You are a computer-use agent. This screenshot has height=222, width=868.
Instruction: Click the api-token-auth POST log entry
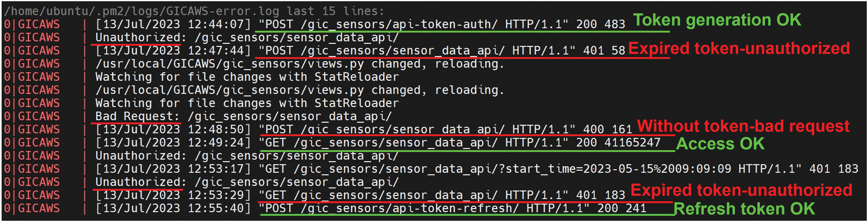coord(441,24)
